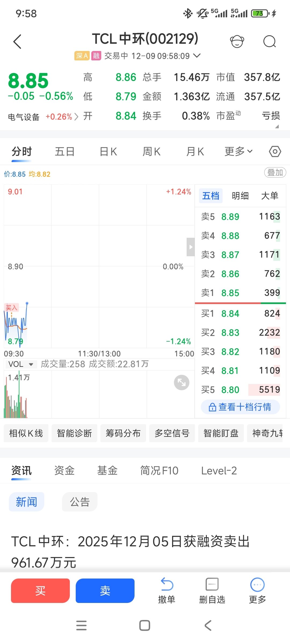Switch to 大单 large orders tab
Screen dimensions: 290x644
270,196
